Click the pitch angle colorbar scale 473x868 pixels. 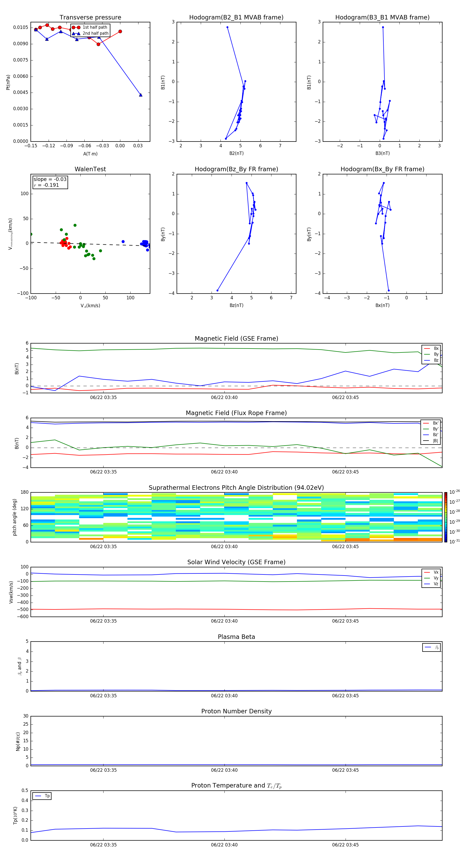(446, 517)
